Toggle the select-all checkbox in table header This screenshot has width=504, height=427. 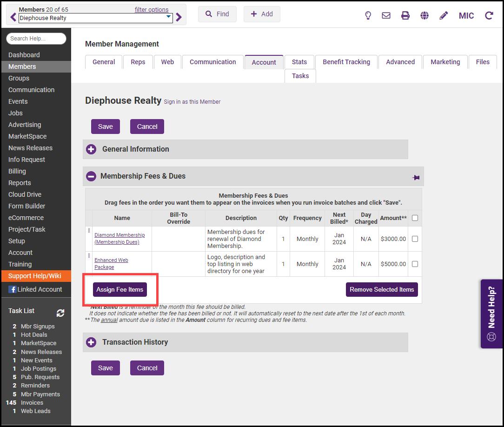(415, 218)
